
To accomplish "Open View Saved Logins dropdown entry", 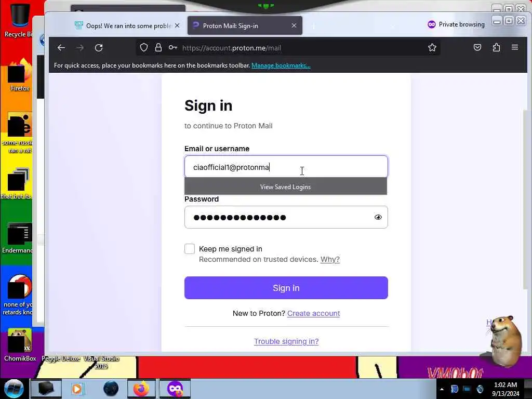I will click(x=286, y=187).
